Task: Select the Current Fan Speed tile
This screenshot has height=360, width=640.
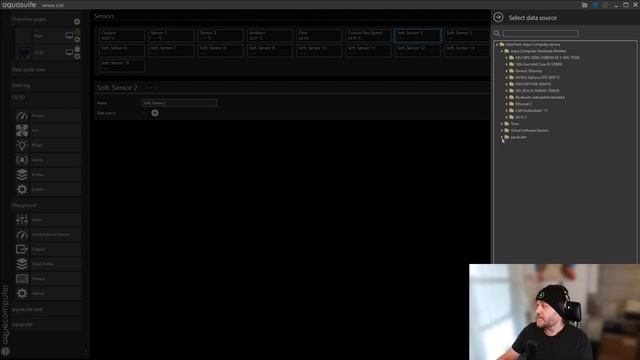Action: click(368, 36)
